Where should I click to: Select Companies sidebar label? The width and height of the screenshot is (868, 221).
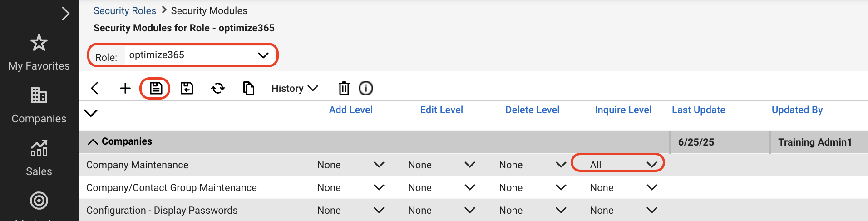pyautogui.click(x=39, y=119)
